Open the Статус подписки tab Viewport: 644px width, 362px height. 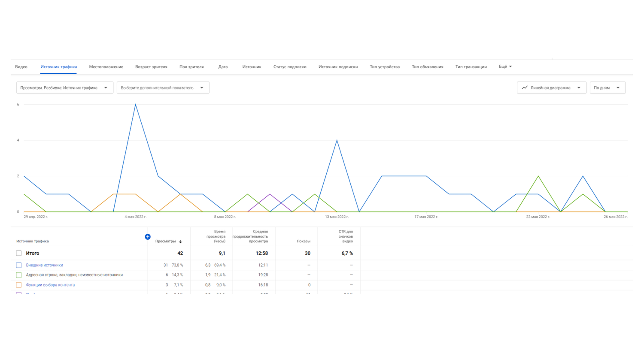pyautogui.click(x=290, y=67)
